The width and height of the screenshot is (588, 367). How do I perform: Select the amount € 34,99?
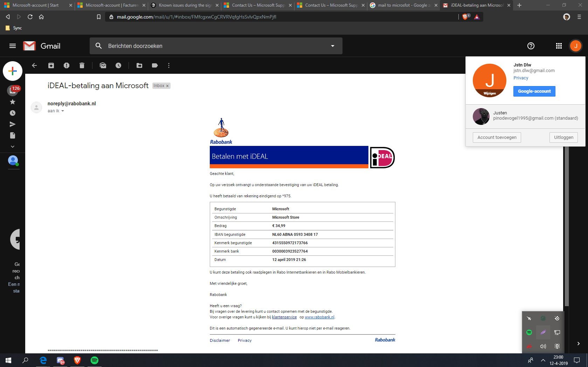tap(279, 226)
